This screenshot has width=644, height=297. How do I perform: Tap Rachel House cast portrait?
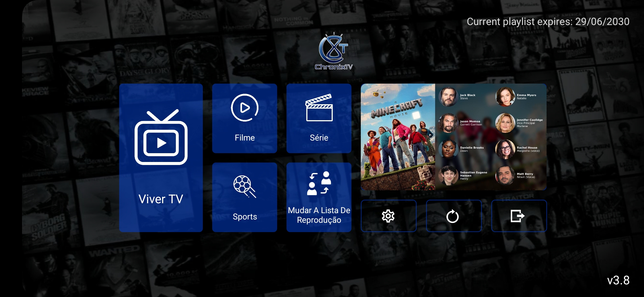click(505, 149)
